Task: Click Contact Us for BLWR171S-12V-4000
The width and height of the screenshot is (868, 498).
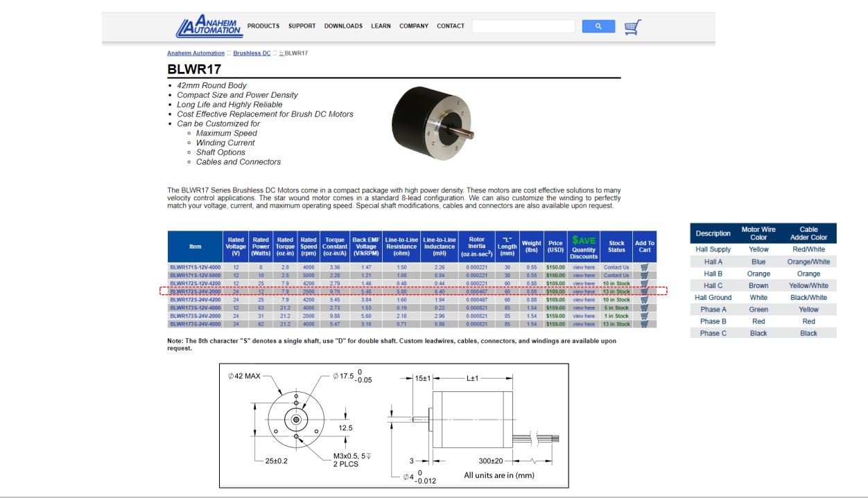Action: tap(616, 267)
